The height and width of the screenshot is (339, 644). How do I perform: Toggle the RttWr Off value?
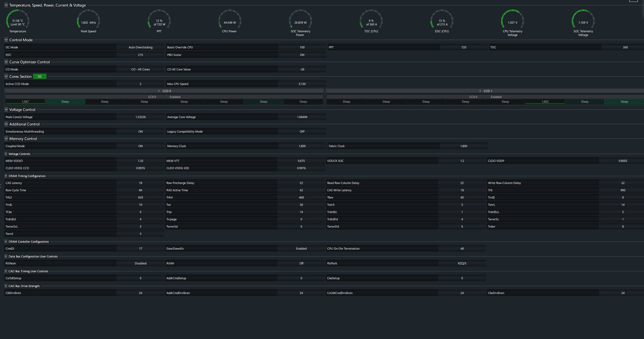[x=301, y=263]
